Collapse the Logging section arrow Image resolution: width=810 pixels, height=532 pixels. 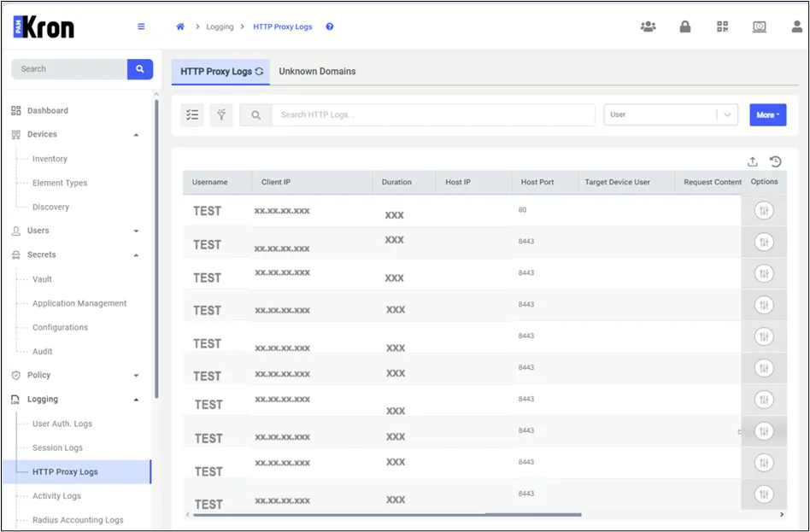(136, 400)
